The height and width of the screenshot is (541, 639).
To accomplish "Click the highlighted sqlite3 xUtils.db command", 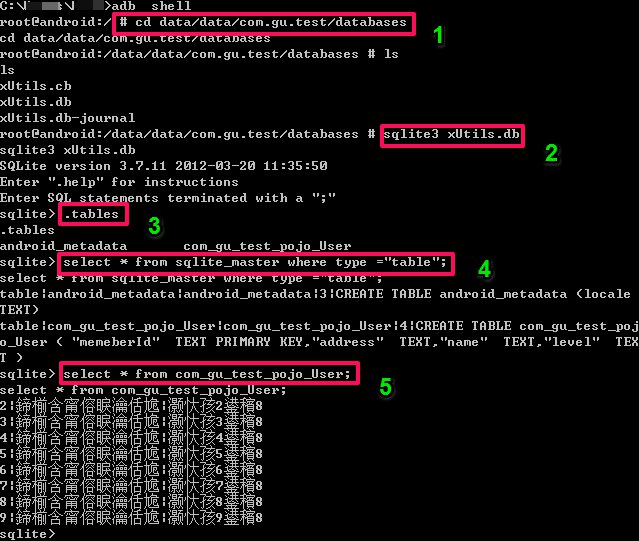I will click(452, 136).
